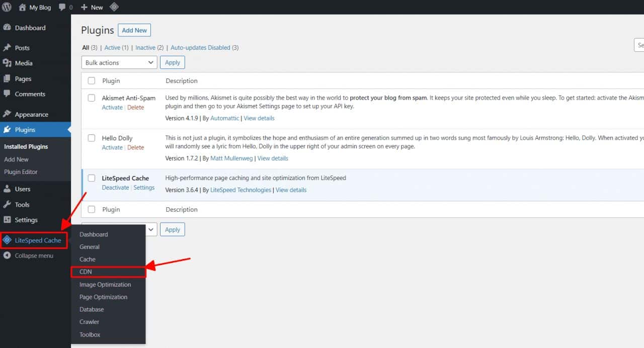
Task: Click the Appearance paintbrush icon
Action: tap(7, 114)
